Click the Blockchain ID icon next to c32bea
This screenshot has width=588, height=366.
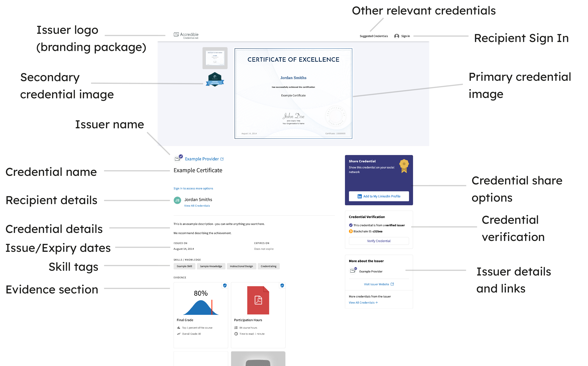[x=351, y=231]
